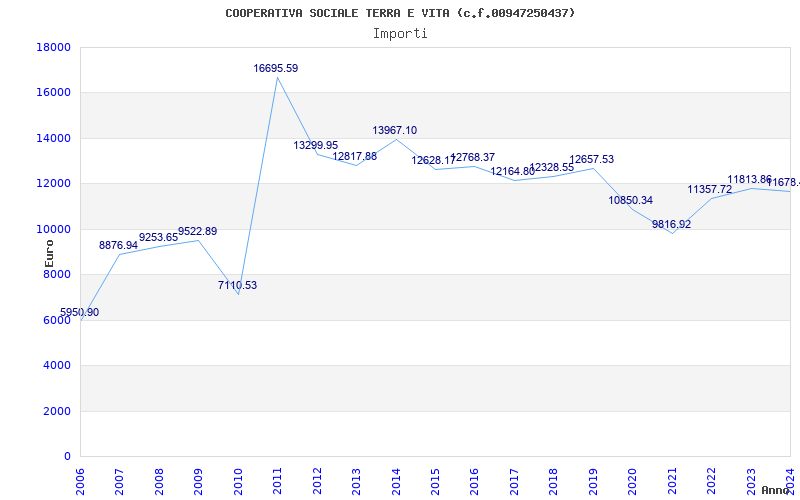Click the x-axis year label 2018
The width and height of the screenshot is (800, 500).
pos(554,481)
